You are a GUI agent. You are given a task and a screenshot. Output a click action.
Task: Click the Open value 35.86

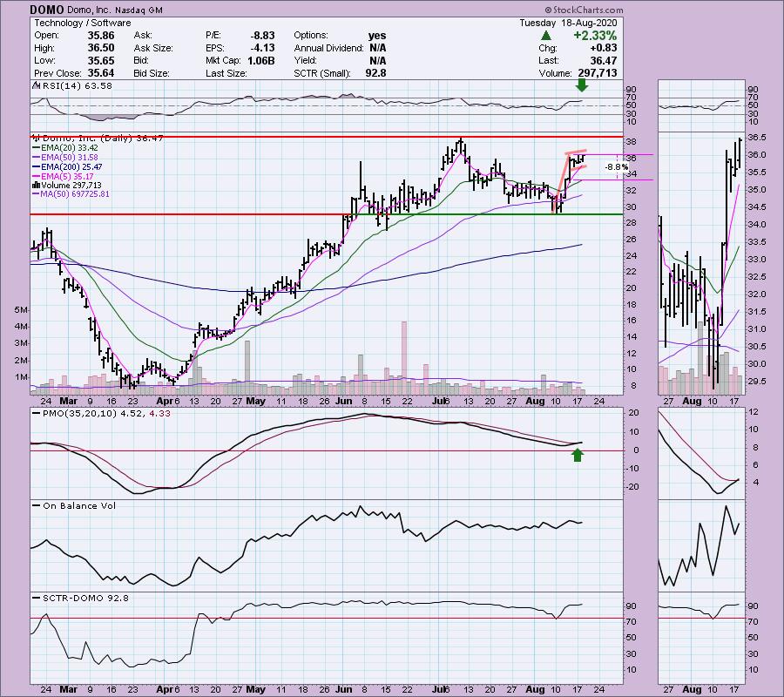[101, 36]
